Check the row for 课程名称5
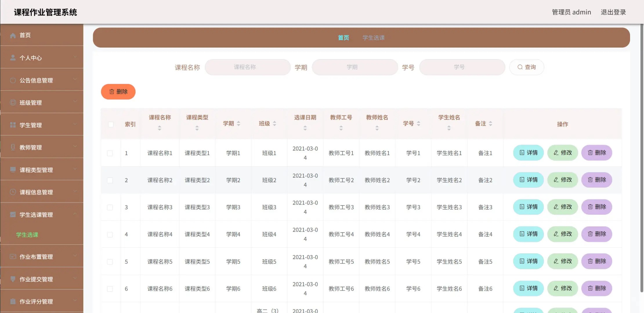Viewport: 644px width, 313px height. pyautogui.click(x=110, y=262)
